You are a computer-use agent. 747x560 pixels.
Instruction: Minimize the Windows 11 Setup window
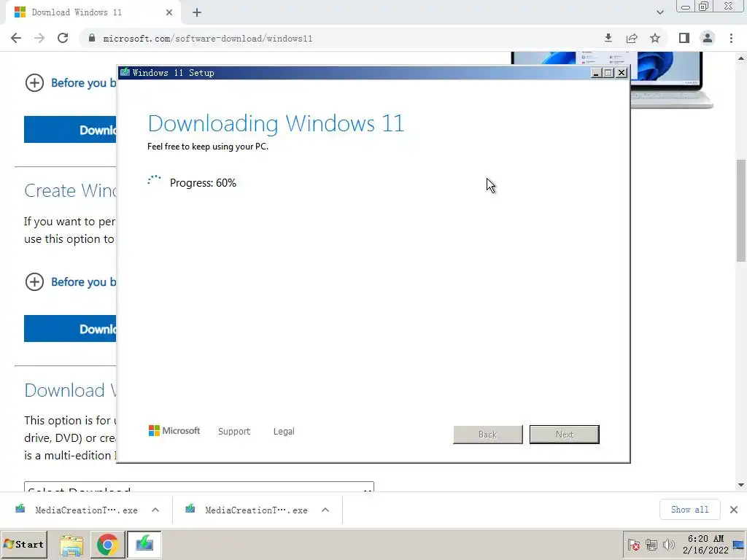click(596, 73)
